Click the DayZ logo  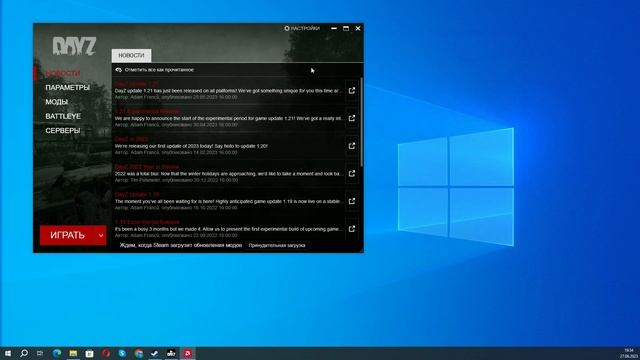pos(74,46)
